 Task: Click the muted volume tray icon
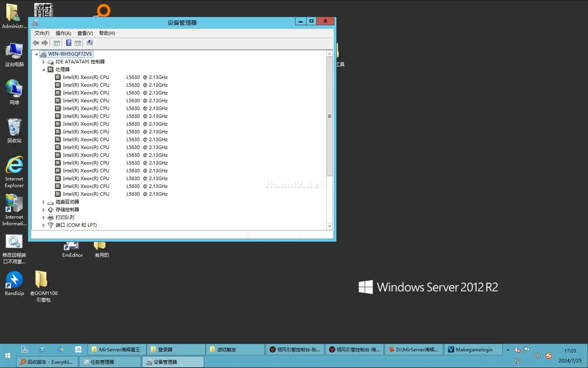pos(517,350)
